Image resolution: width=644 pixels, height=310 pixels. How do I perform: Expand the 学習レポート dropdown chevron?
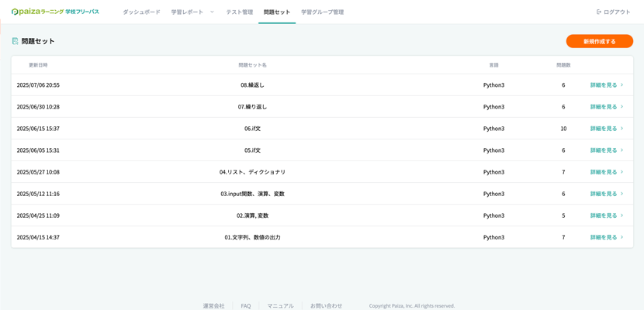coord(212,12)
